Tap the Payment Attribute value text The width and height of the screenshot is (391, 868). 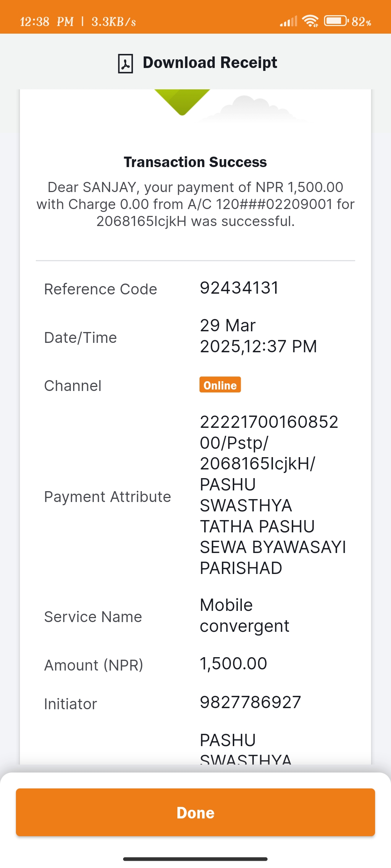click(x=273, y=495)
